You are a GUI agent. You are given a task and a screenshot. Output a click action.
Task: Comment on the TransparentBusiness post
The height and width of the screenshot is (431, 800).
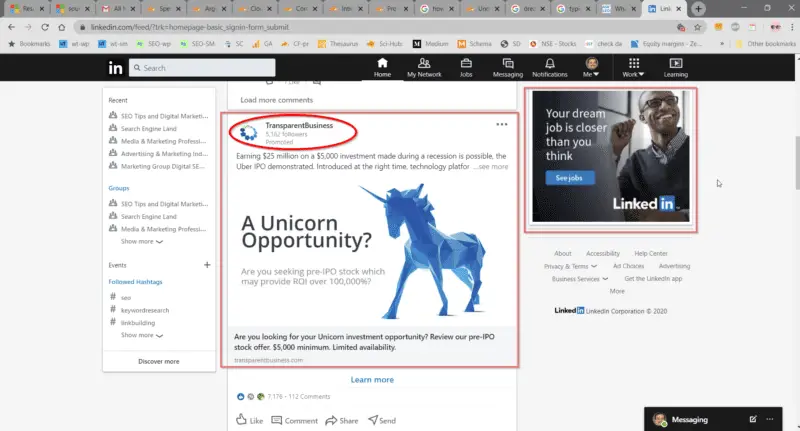pos(294,420)
